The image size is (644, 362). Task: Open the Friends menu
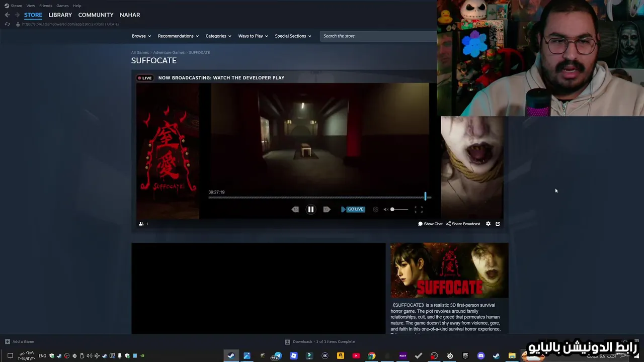point(46,6)
